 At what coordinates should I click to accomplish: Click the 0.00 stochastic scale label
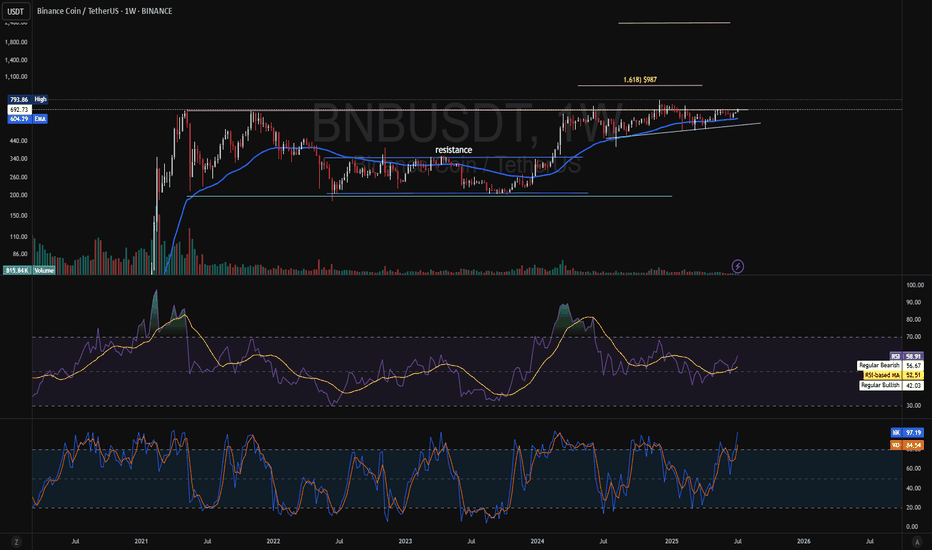(912, 527)
